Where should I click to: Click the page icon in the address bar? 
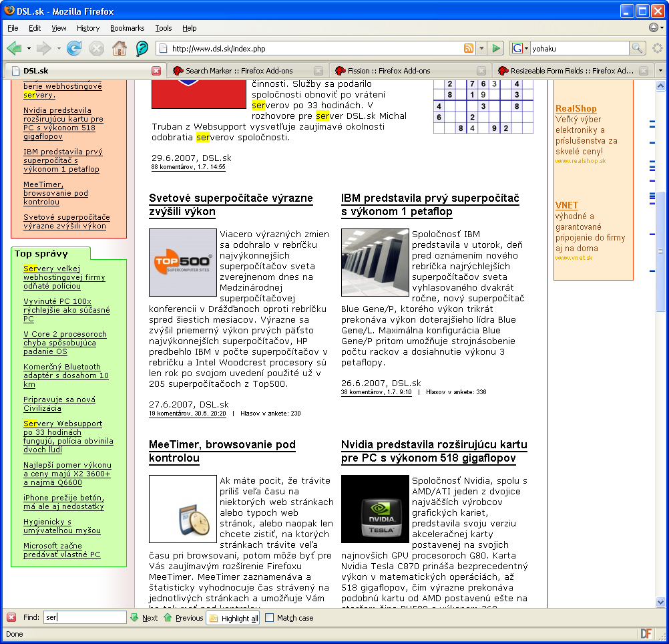(x=163, y=48)
